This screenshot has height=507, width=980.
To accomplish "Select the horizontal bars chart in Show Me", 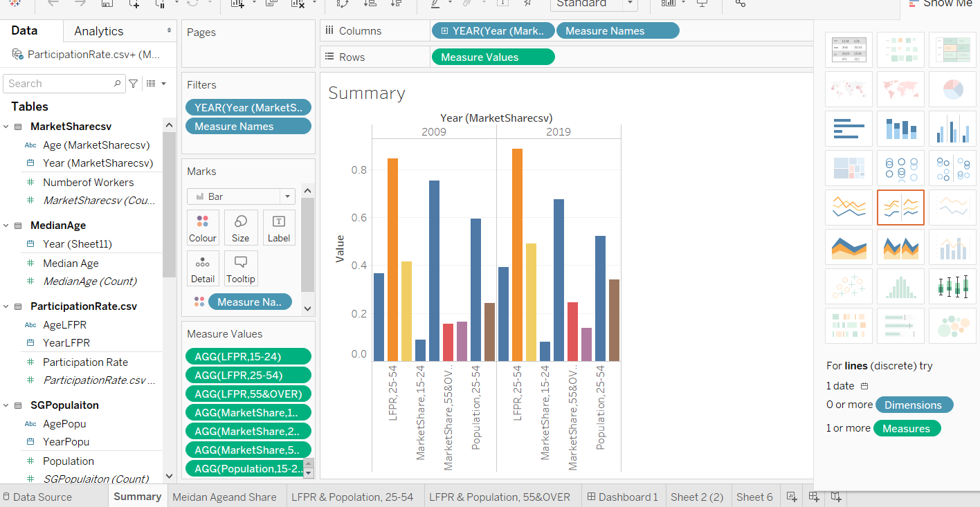I will click(849, 129).
